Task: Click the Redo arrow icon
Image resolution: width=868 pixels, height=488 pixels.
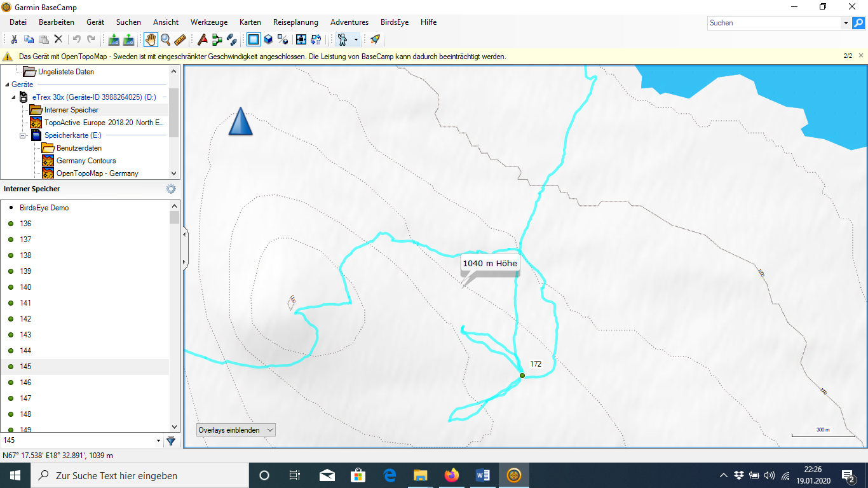Action: coord(92,39)
